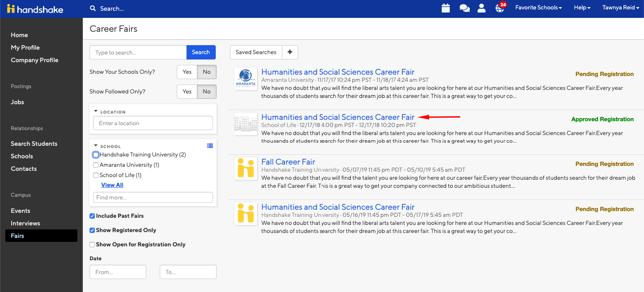Viewport: 644px width, 292px height.
Task: Click the Handshake logo
Action: pyautogui.click(x=35, y=9)
